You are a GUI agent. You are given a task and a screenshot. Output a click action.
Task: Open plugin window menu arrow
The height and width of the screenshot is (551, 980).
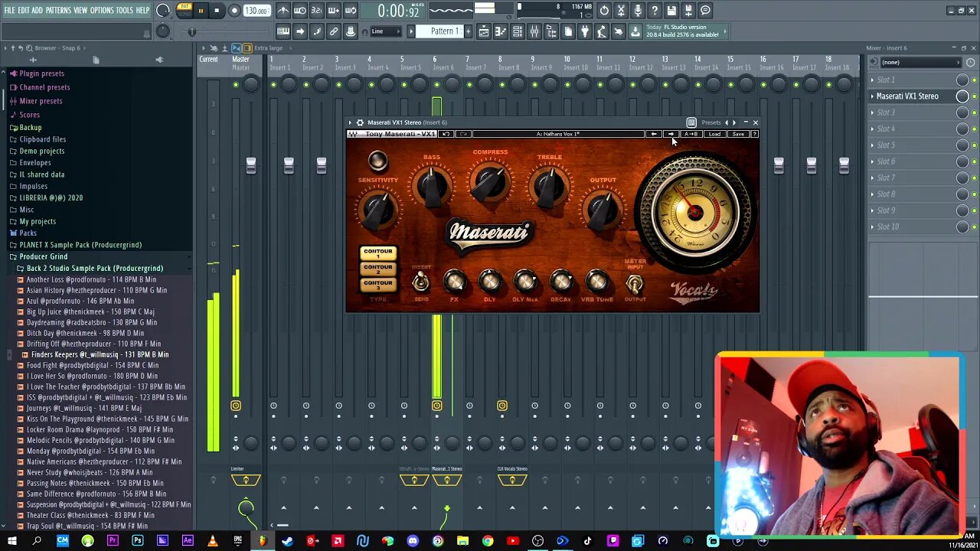[x=350, y=122]
